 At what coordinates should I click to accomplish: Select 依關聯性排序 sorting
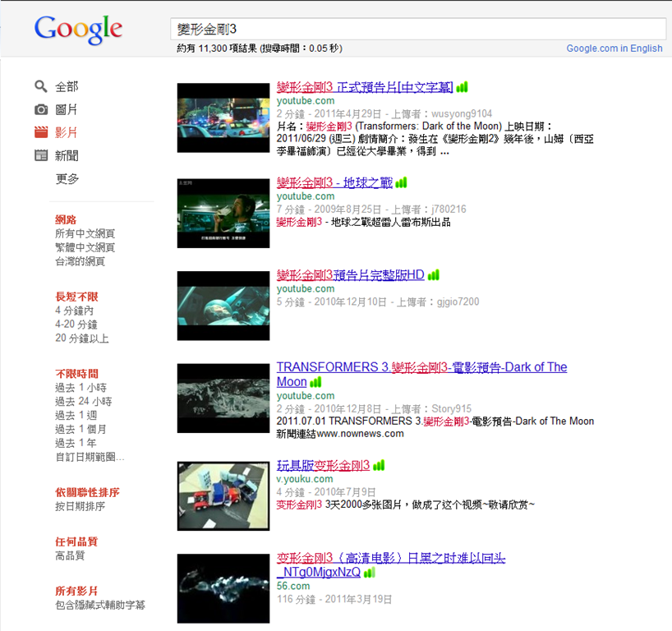pyautogui.click(x=87, y=492)
